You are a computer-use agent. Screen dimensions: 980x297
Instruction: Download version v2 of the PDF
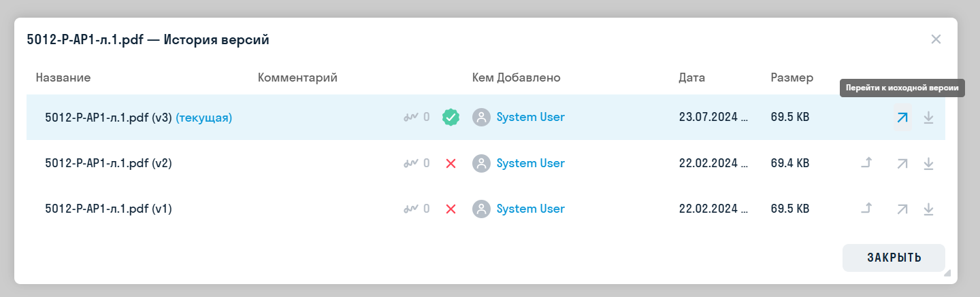(x=928, y=163)
